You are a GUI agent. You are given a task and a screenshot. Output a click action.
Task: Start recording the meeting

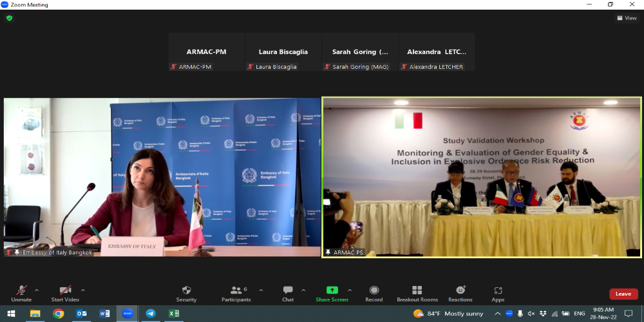pos(374,293)
